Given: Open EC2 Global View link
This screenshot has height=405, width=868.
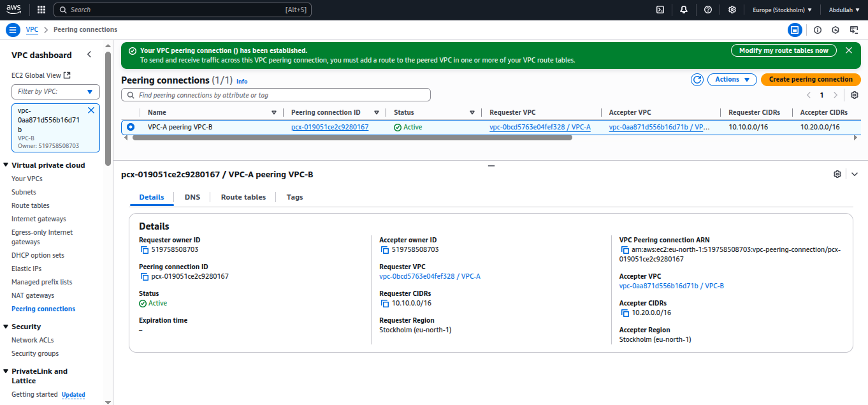Looking at the screenshot, I should tap(41, 75).
